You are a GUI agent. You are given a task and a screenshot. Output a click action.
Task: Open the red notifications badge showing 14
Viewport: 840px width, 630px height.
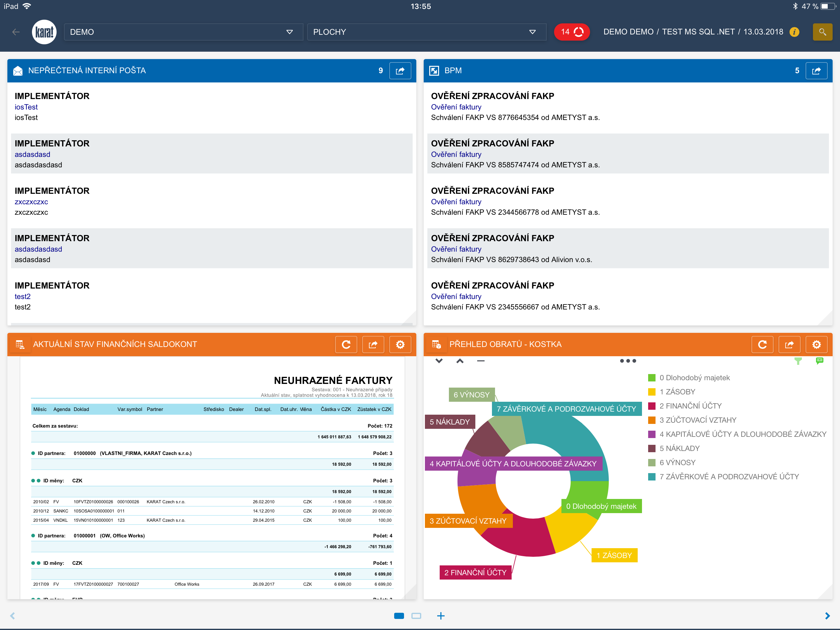click(x=572, y=32)
